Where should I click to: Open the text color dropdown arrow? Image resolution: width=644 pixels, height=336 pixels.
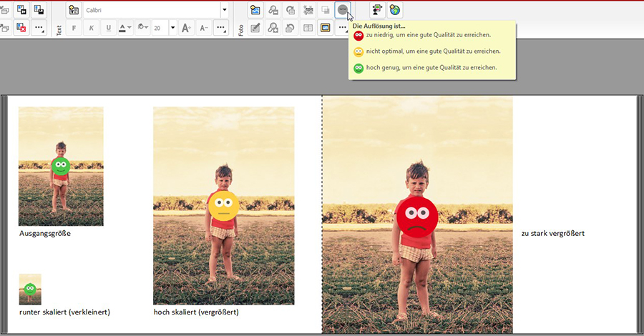pos(130,28)
